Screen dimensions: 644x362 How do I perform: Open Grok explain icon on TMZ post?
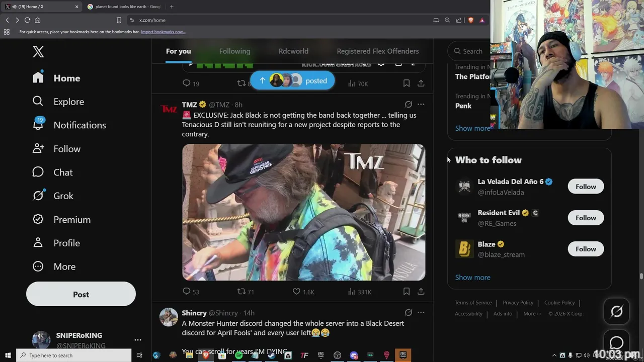coord(409,105)
